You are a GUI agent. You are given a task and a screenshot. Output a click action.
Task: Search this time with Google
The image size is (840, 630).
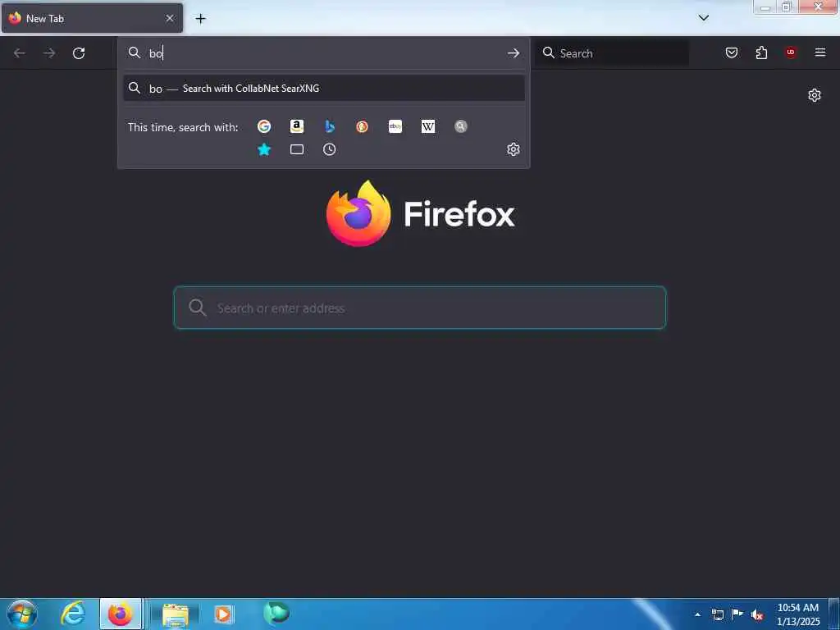point(263,126)
